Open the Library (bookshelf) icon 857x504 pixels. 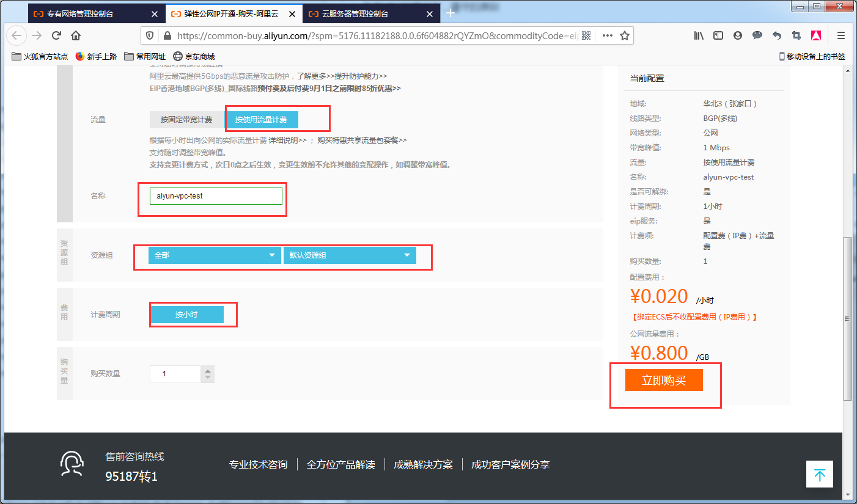[698, 35]
